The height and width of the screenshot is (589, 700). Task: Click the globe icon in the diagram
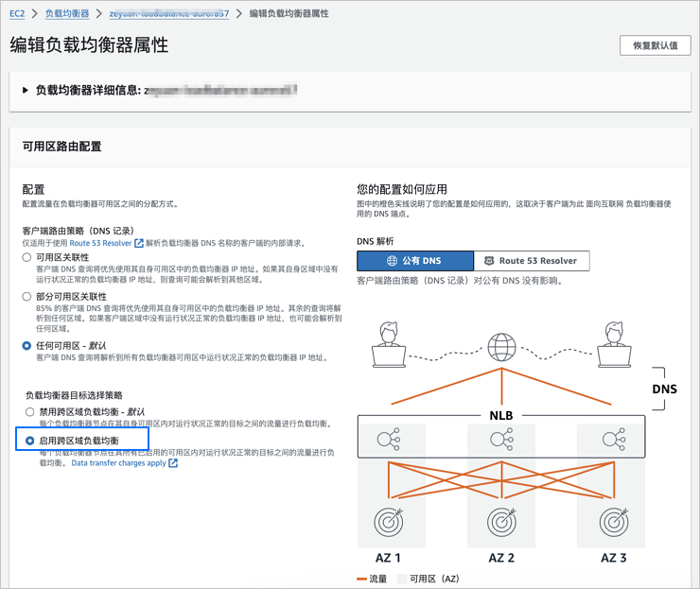click(501, 347)
